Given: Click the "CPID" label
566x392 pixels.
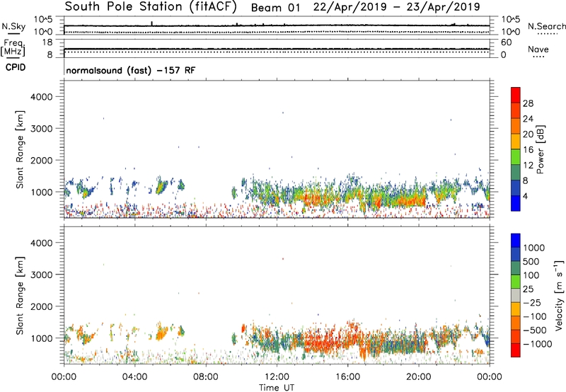Looking at the screenshot, I should coord(16,67).
